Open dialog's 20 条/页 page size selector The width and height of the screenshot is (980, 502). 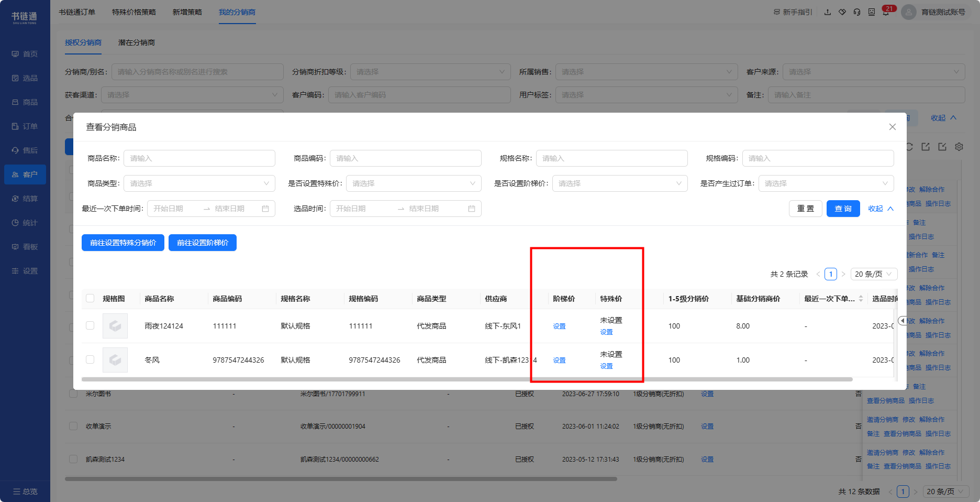874,274
